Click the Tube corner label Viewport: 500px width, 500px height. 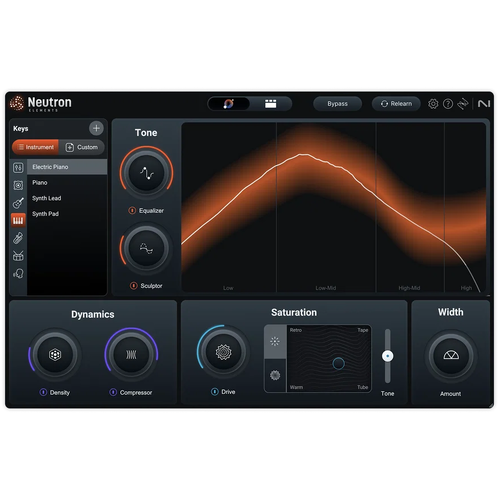click(363, 387)
